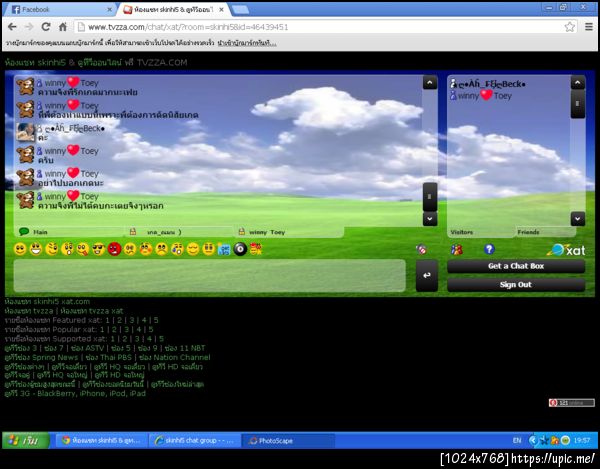Insert the big-grin open-mouth smiley

(x=36, y=249)
